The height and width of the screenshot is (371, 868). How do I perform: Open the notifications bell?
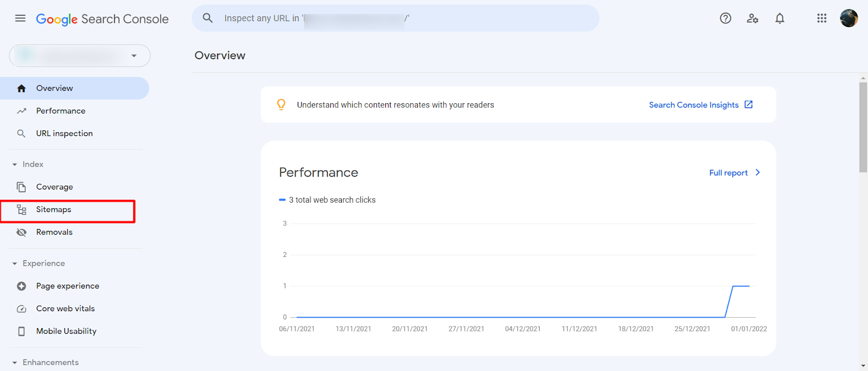point(780,18)
